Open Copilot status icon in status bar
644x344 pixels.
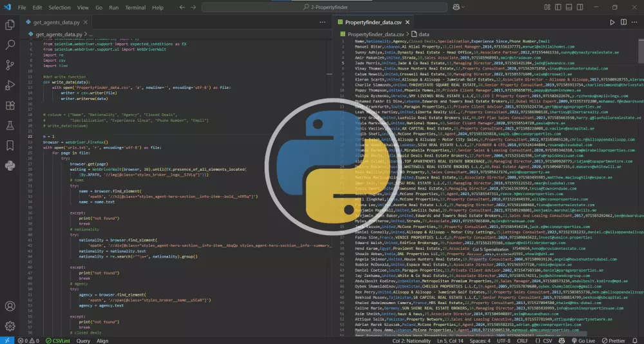[562, 341]
